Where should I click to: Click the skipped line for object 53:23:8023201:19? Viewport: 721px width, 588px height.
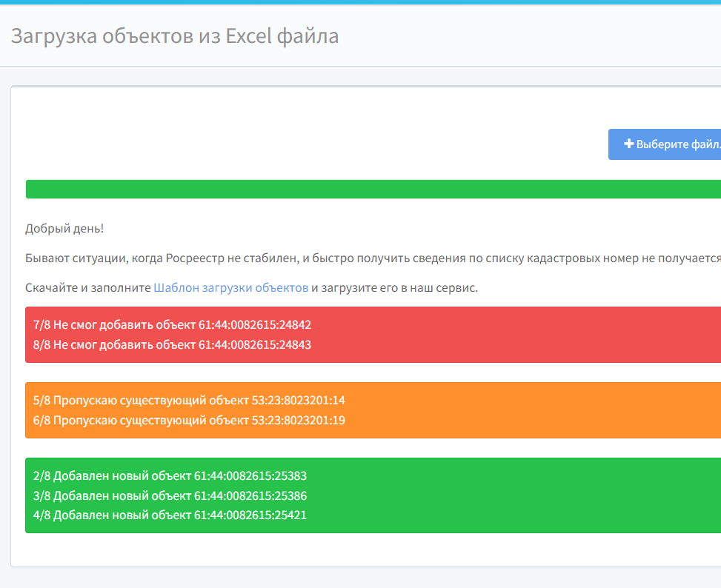[189, 420]
